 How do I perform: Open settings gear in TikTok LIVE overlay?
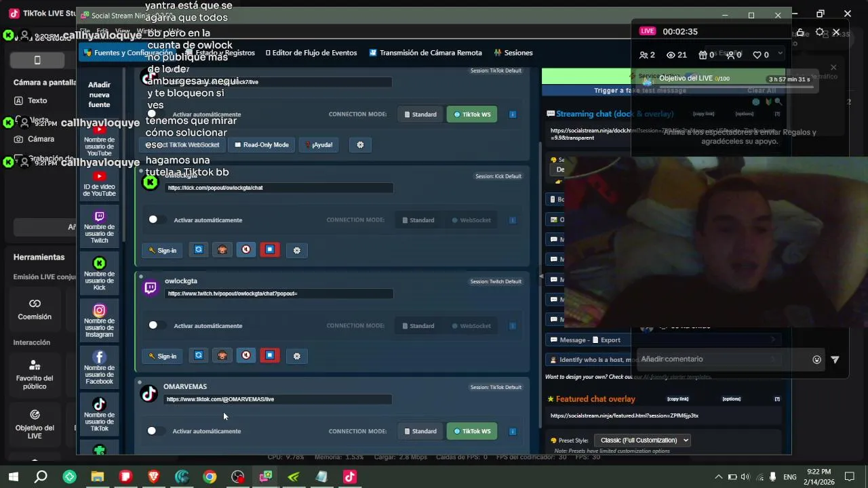point(820,32)
